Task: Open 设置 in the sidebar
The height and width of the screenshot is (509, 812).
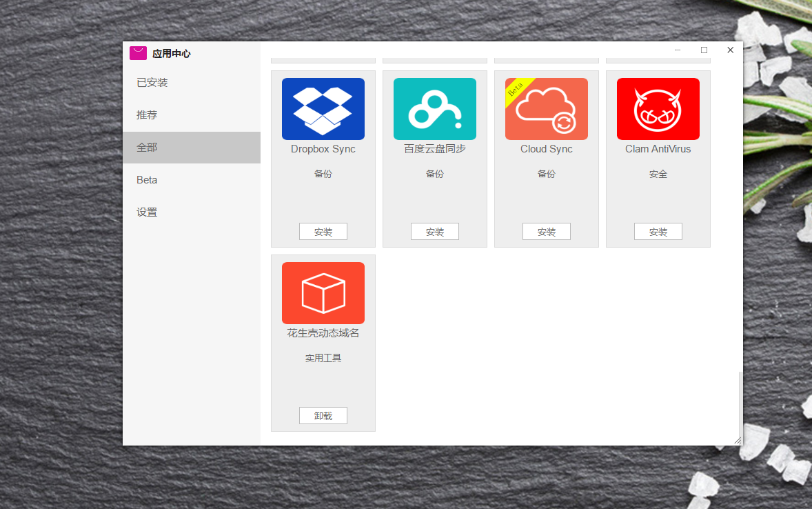Action: (147, 212)
